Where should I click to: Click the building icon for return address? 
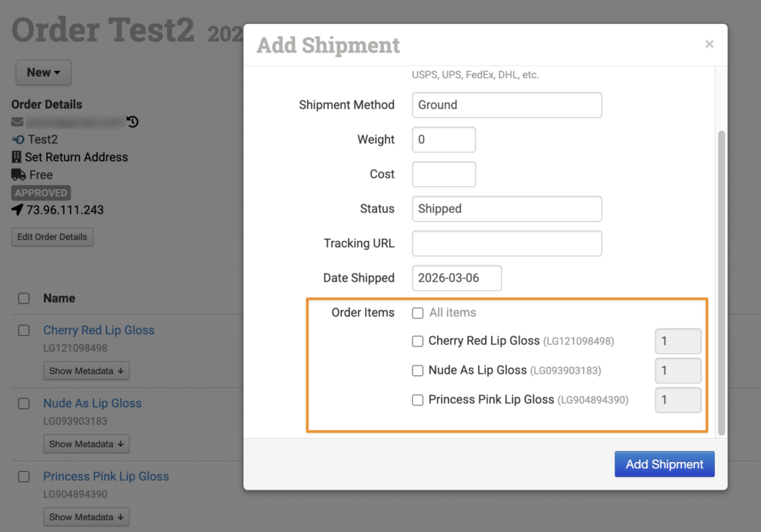click(18, 158)
